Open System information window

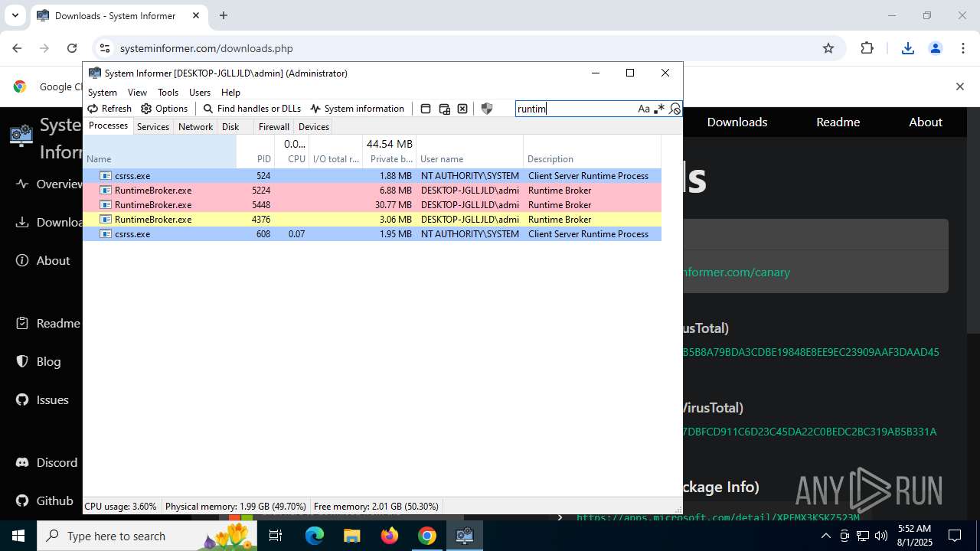357,109
